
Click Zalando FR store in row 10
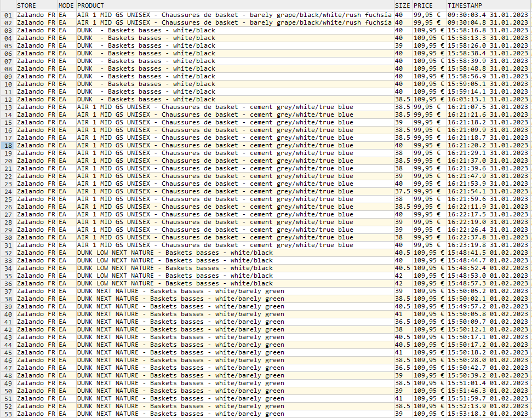(36, 84)
